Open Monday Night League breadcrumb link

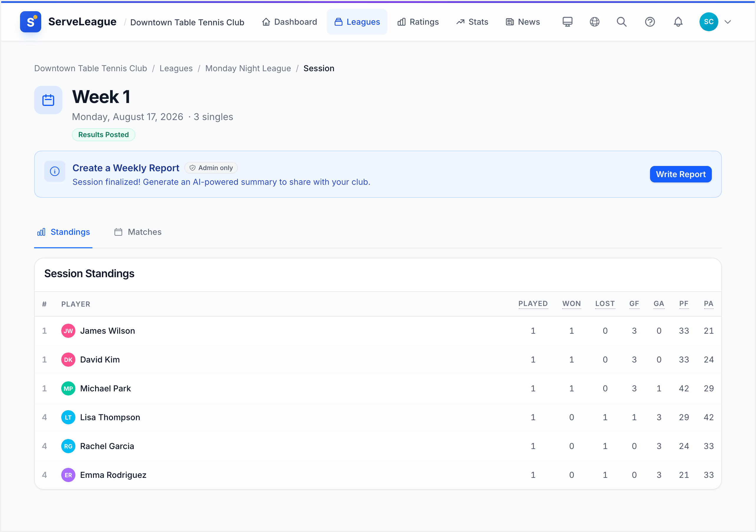248,68
